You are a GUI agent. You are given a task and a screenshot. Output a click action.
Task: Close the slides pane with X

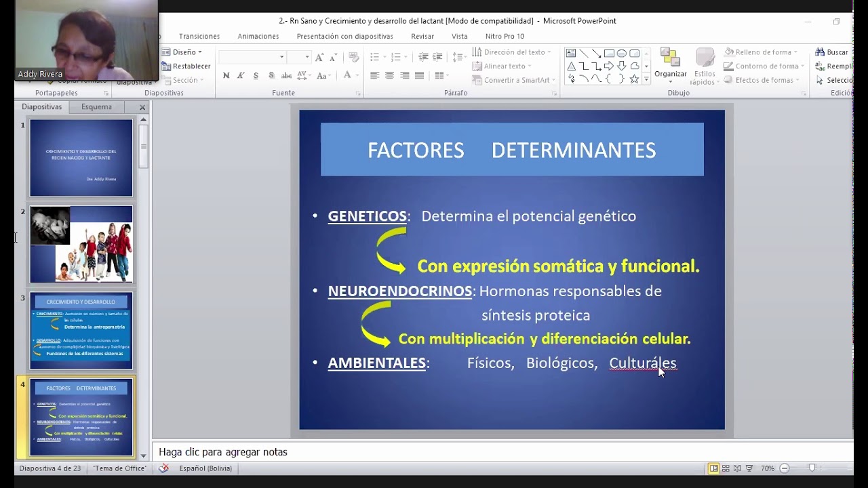142,107
